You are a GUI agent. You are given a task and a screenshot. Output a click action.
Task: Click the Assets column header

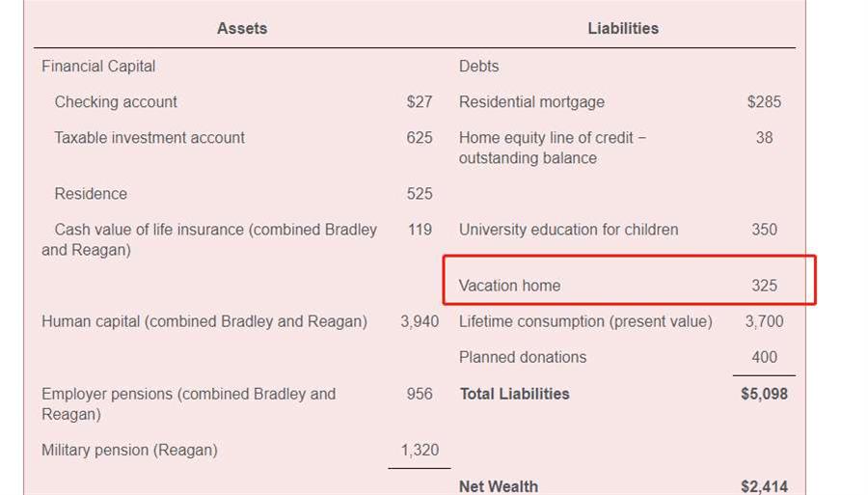[241, 29]
